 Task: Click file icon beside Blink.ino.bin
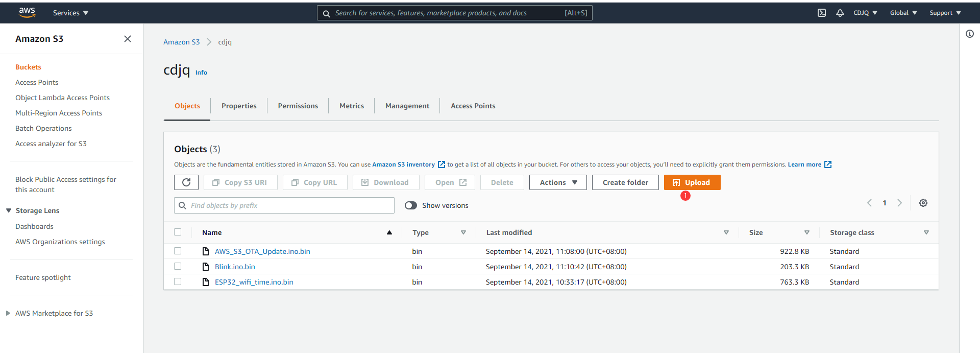tap(206, 267)
